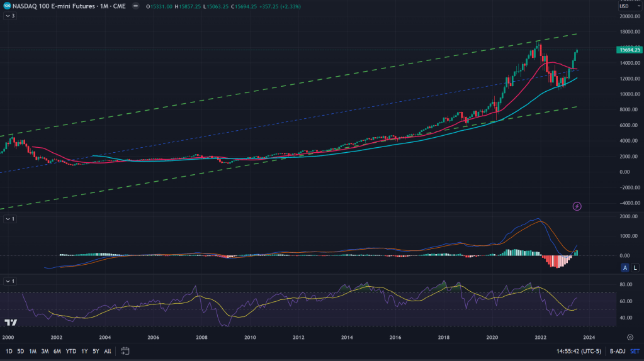Click the All time range button
This screenshot has width=644, height=361.
click(108, 350)
